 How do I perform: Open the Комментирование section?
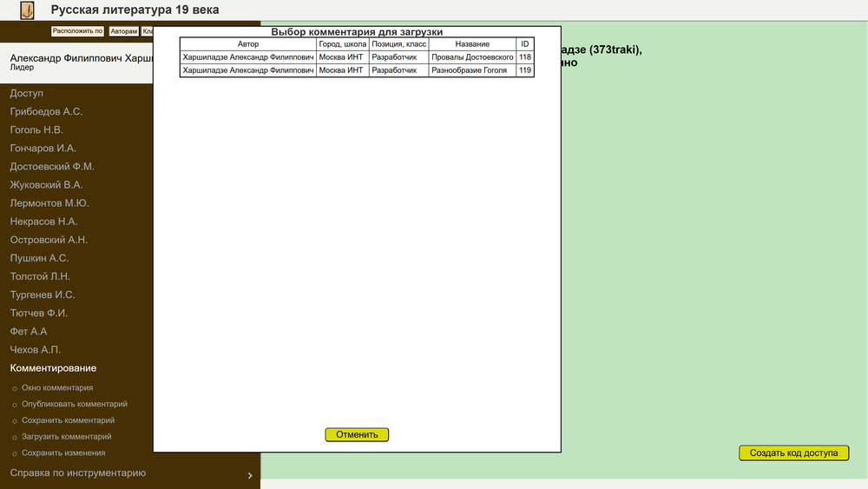point(53,368)
